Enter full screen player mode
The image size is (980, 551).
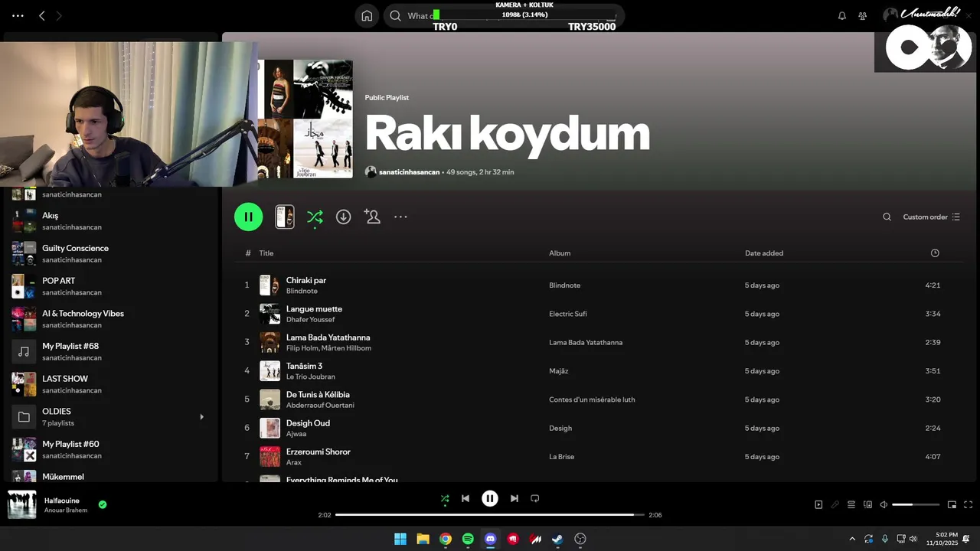click(968, 504)
